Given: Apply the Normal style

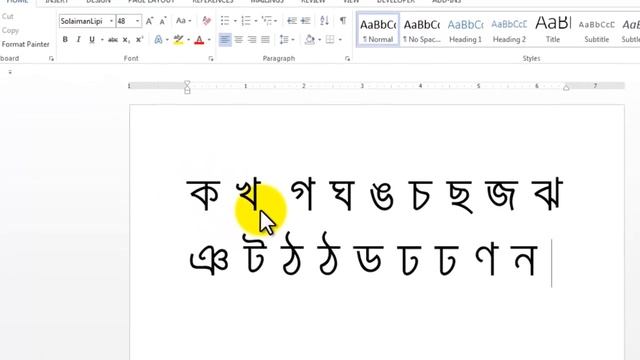Looking at the screenshot, I should pyautogui.click(x=378, y=30).
